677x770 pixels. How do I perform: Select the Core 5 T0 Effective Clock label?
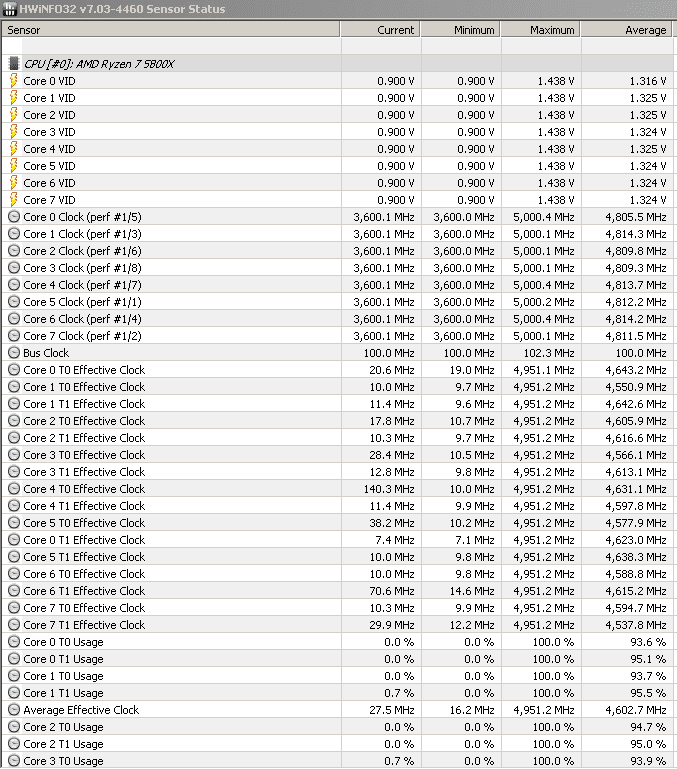[x=84, y=523]
